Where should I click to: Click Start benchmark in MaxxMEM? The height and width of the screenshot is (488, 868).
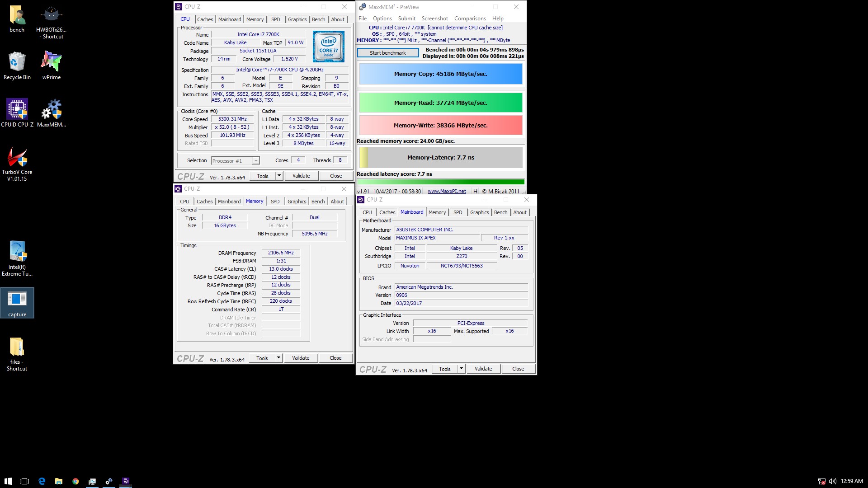coord(388,53)
